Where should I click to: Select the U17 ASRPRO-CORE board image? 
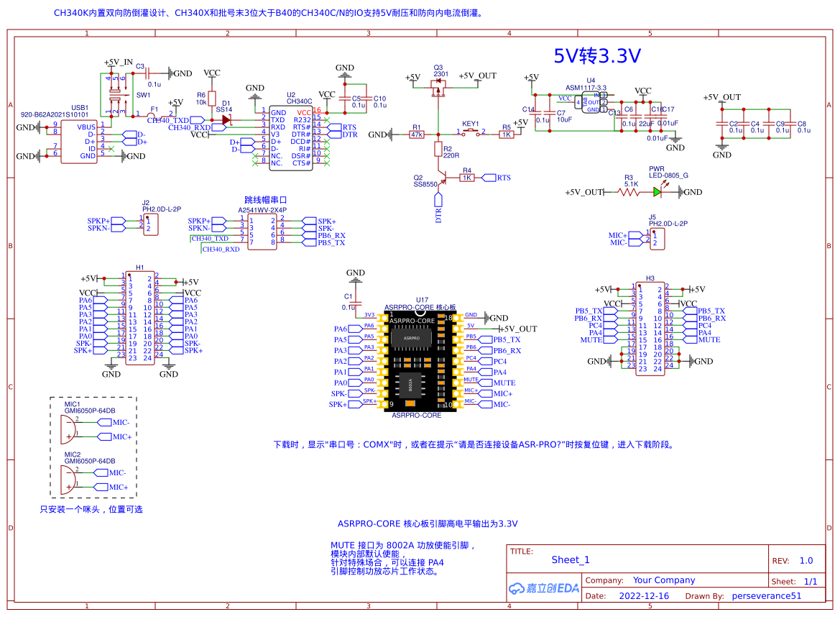(420, 362)
